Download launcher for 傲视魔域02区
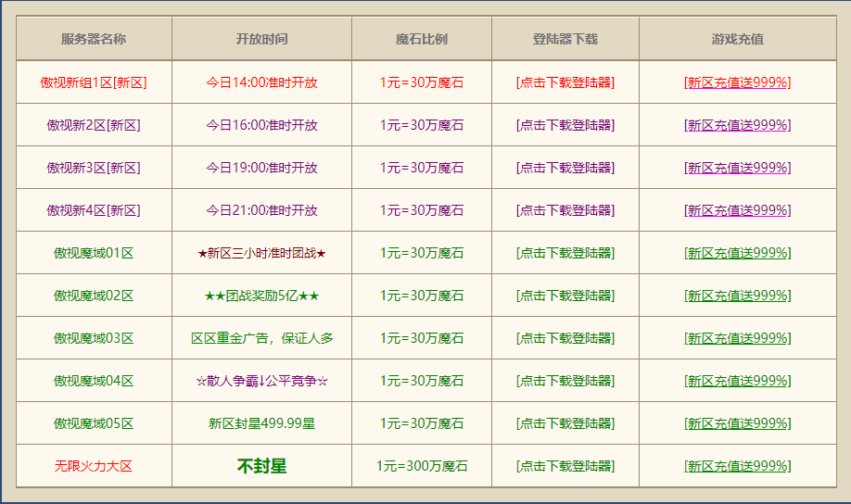This screenshot has width=851, height=504. (565, 296)
